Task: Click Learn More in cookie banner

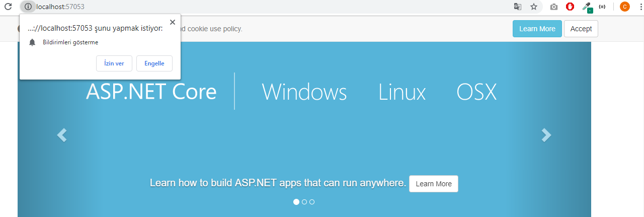Action: [x=537, y=29]
